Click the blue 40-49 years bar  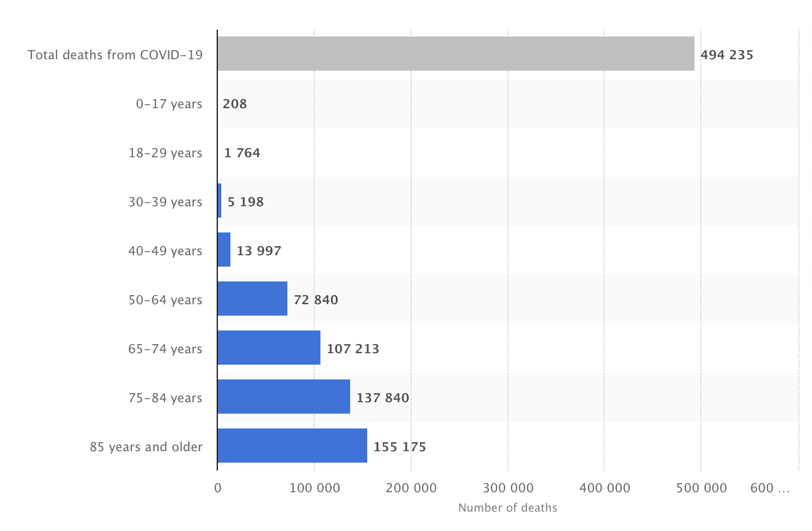click(x=224, y=250)
